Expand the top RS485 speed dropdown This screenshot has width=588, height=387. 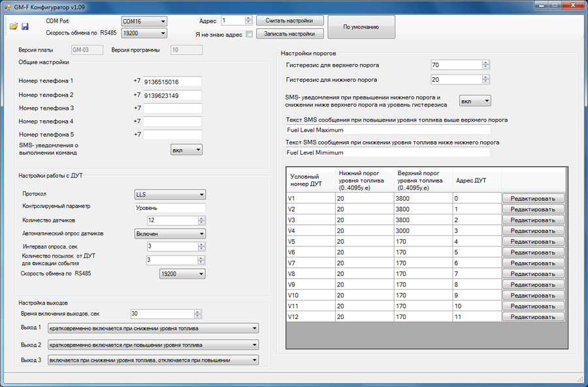(x=144, y=33)
